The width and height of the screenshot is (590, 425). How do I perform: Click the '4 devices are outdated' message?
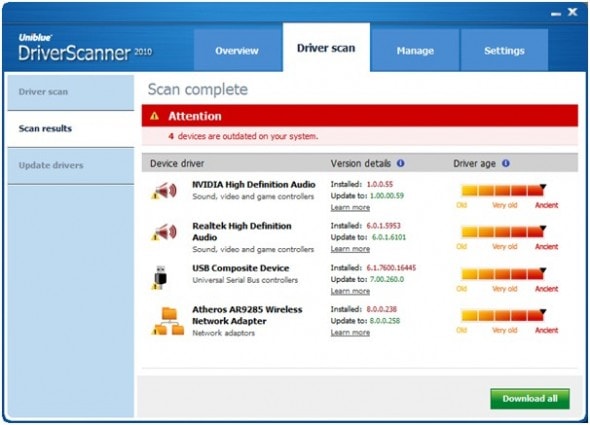[x=243, y=136]
